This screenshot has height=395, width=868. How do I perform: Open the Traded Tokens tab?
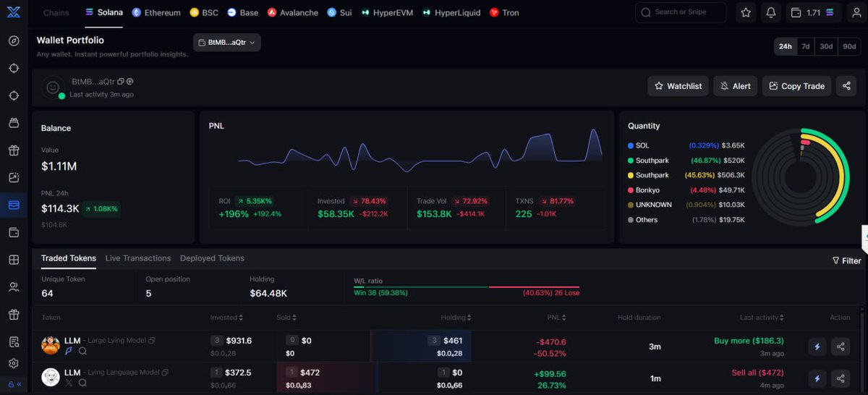point(69,258)
